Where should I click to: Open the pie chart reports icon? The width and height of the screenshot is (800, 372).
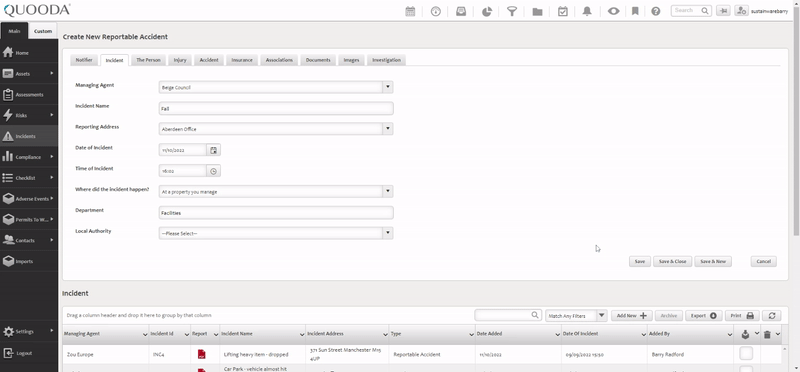click(x=486, y=11)
